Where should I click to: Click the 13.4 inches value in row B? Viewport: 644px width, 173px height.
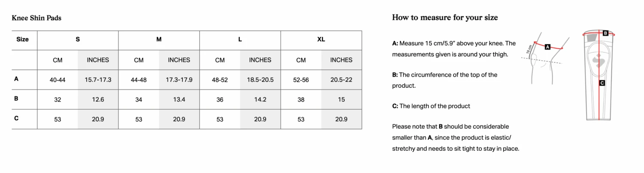click(x=179, y=100)
